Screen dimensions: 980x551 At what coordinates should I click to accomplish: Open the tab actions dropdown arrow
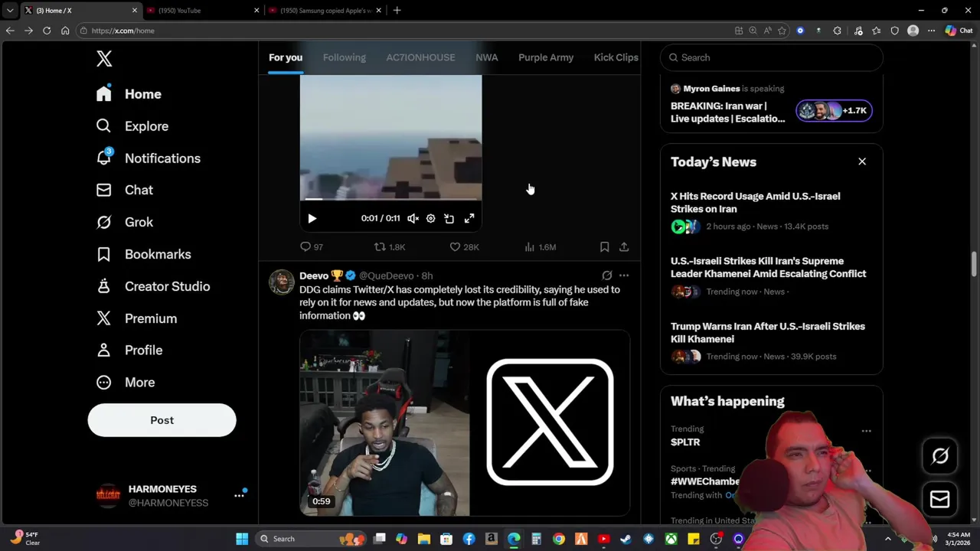[x=9, y=11]
